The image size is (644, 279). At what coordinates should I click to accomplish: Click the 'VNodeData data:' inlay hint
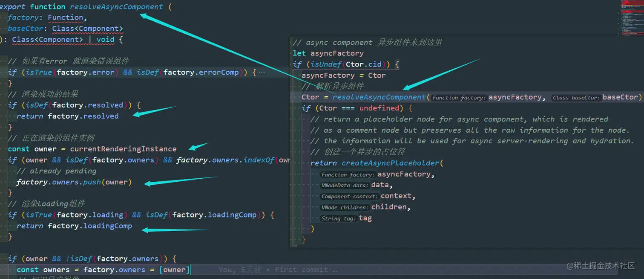tap(345, 185)
